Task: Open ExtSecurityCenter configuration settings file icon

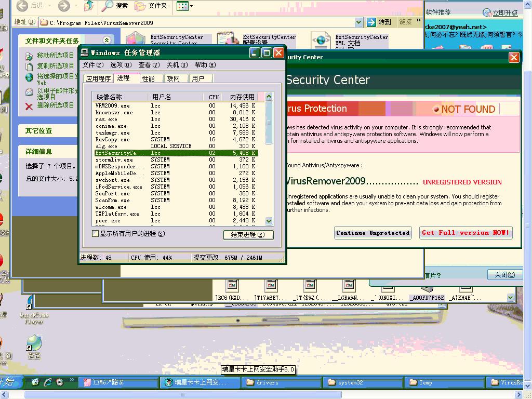Action: click(x=228, y=38)
